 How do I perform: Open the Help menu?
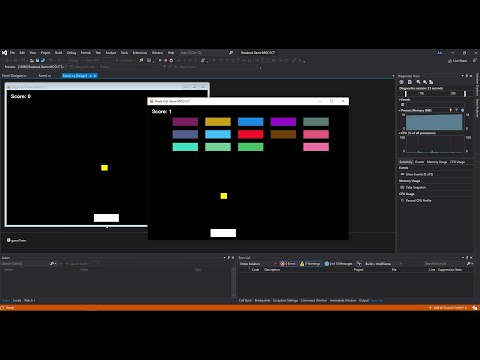click(171, 53)
